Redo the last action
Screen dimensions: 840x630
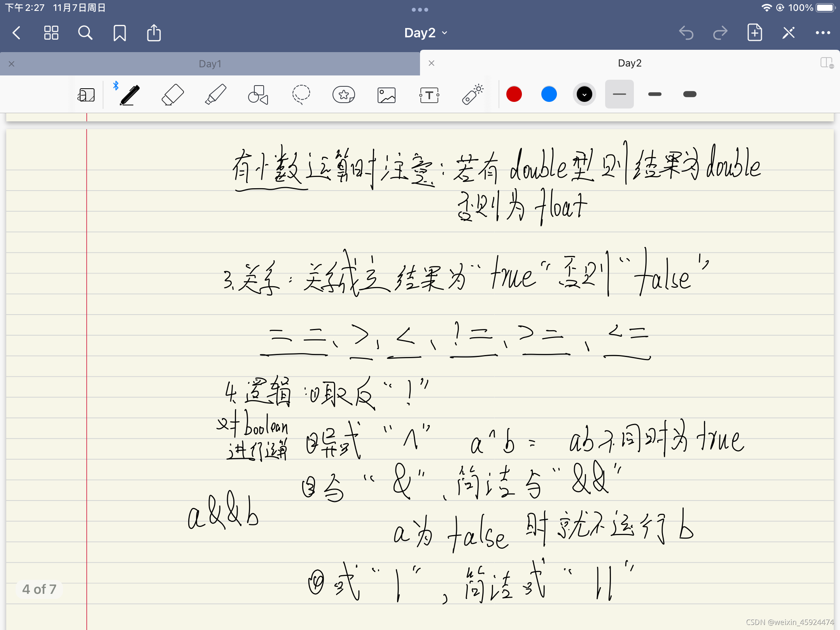point(720,33)
